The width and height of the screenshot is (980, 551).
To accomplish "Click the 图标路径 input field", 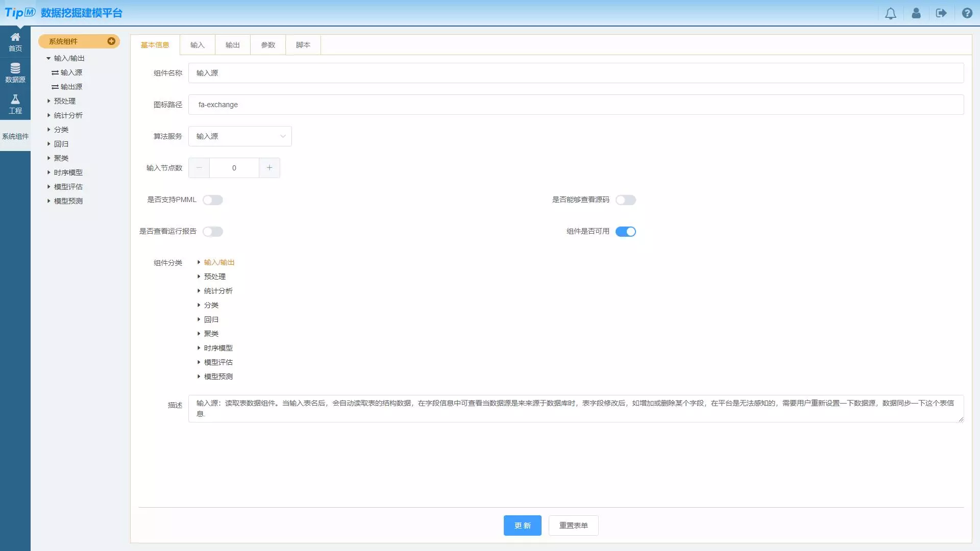I will pyautogui.click(x=576, y=105).
